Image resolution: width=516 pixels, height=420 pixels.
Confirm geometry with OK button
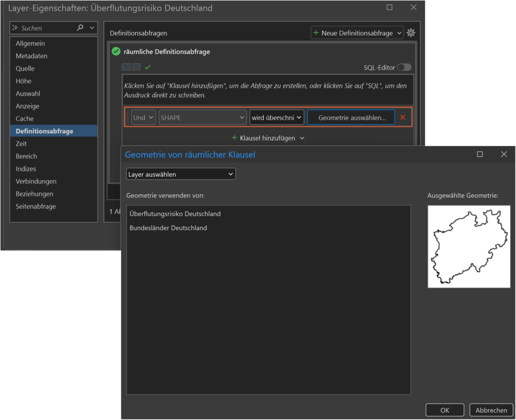(x=444, y=410)
